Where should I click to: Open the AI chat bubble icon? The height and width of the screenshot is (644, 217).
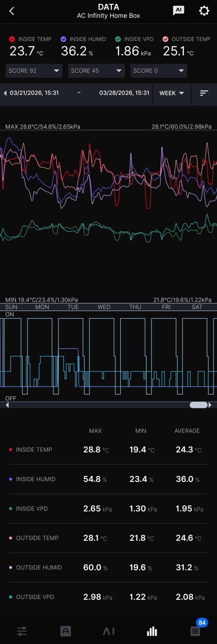pos(178,11)
